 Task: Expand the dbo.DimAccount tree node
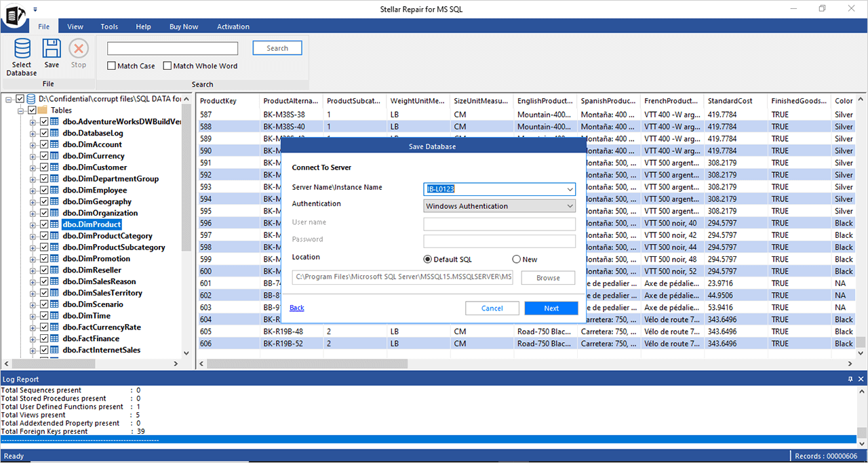[33, 144]
